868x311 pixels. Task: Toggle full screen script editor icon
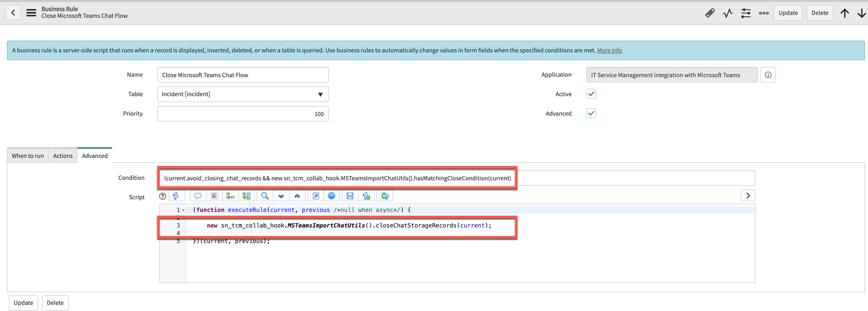[316, 196]
